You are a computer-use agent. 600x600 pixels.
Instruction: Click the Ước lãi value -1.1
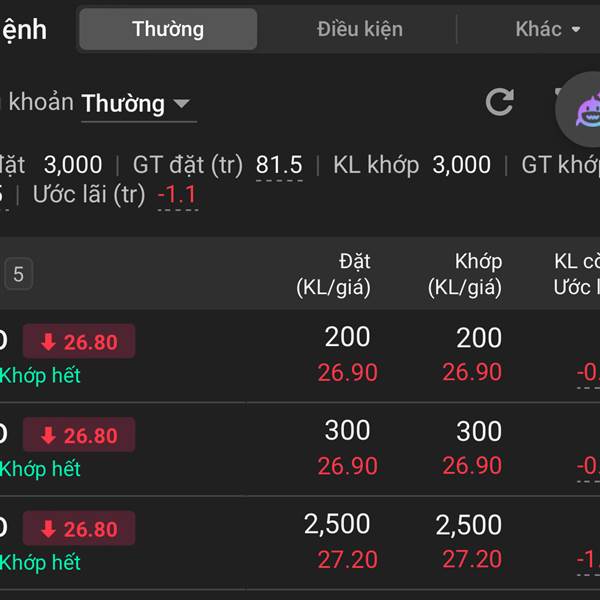[x=177, y=195]
